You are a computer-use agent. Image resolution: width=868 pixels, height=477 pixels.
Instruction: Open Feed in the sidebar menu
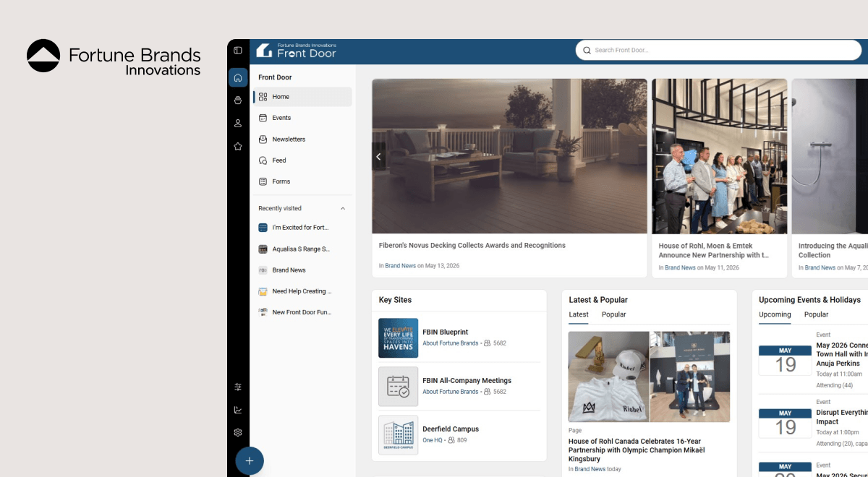302,160
